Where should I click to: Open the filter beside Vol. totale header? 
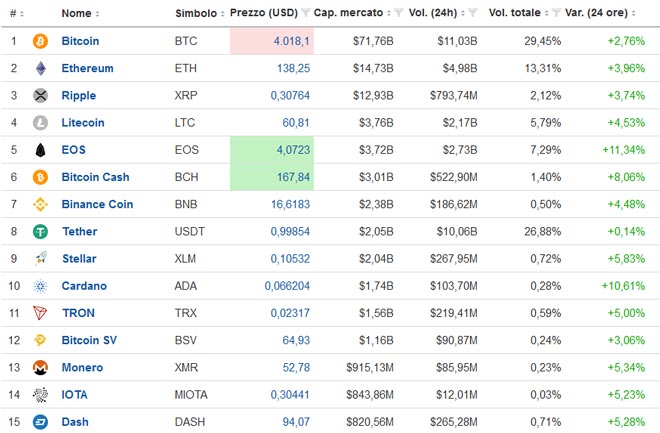(x=556, y=13)
